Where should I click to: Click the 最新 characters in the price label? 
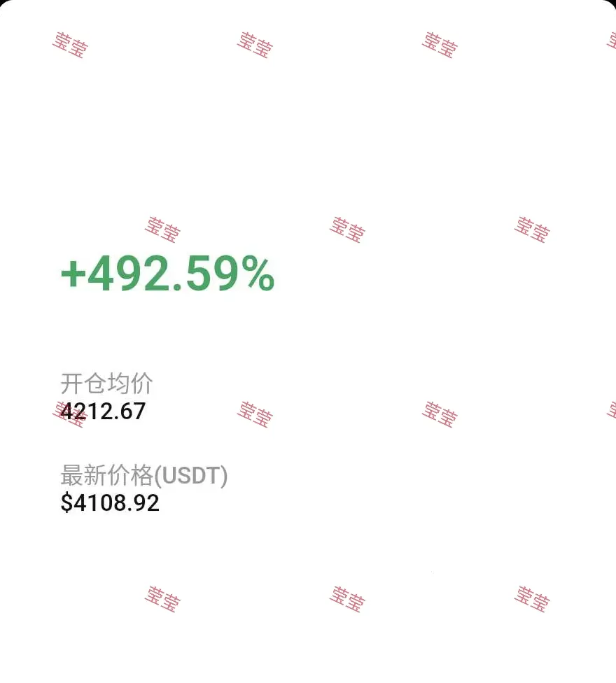(83, 475)
